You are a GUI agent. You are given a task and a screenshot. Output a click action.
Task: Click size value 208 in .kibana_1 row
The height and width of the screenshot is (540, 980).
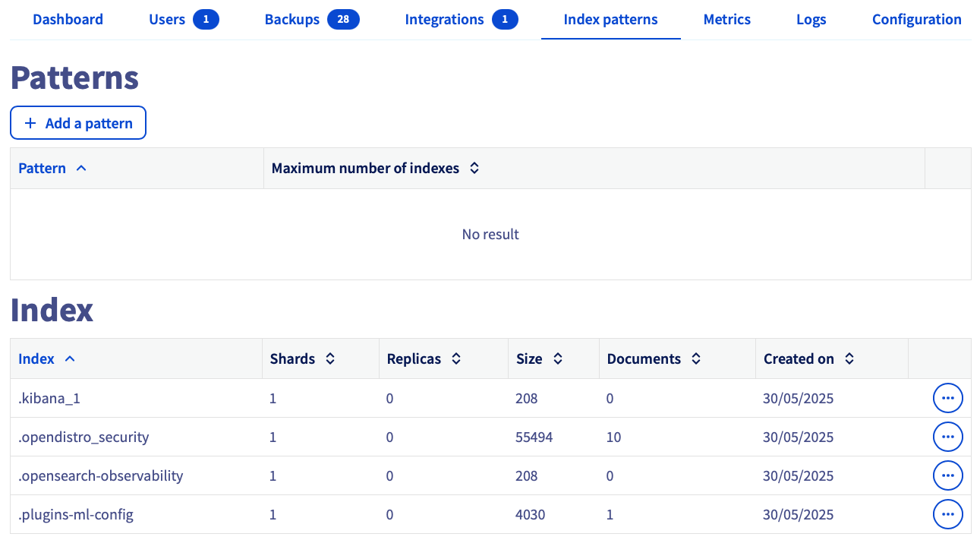click(527, 398)
